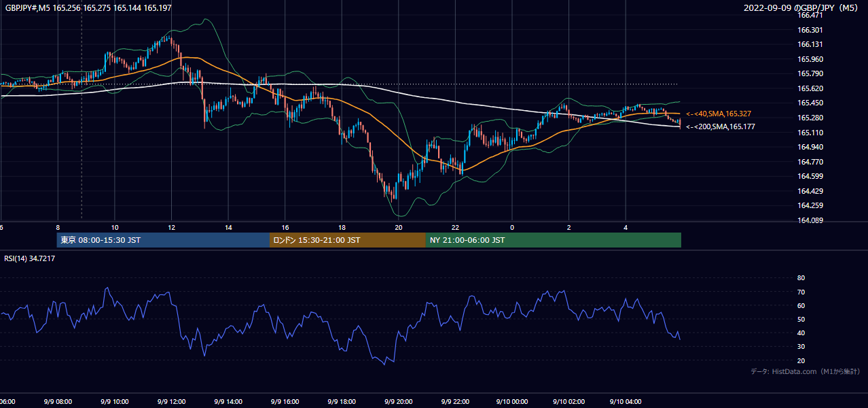Click the 9/10 02:00 time label
868x408 pixels.
[568, 402]
